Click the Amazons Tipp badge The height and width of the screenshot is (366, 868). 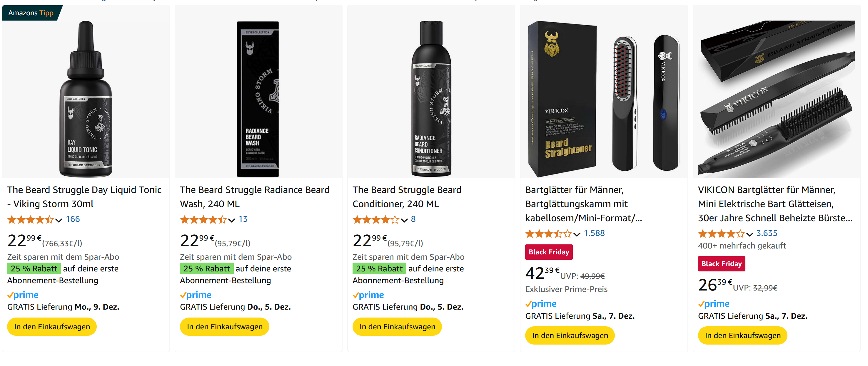[x=31, y=13]
